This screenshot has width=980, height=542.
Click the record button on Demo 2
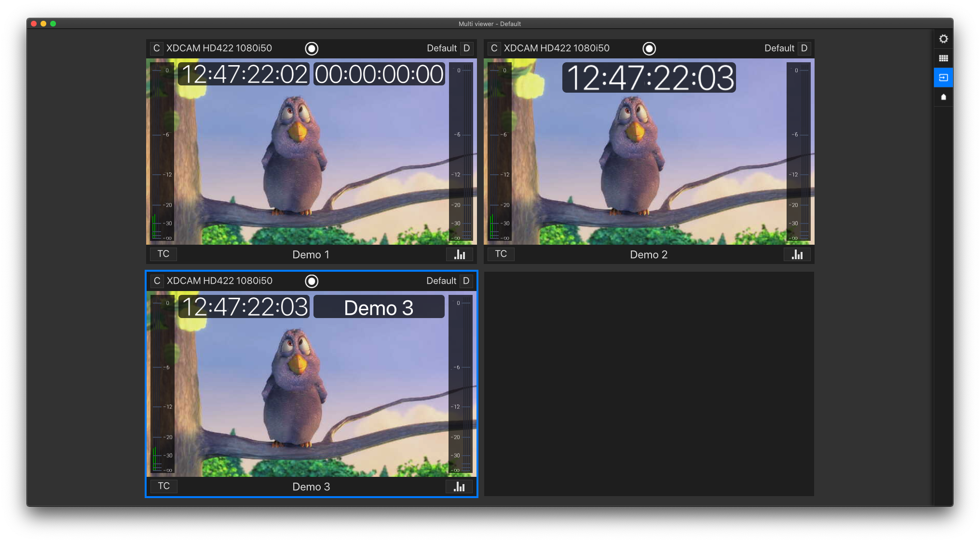pos(649,48)
